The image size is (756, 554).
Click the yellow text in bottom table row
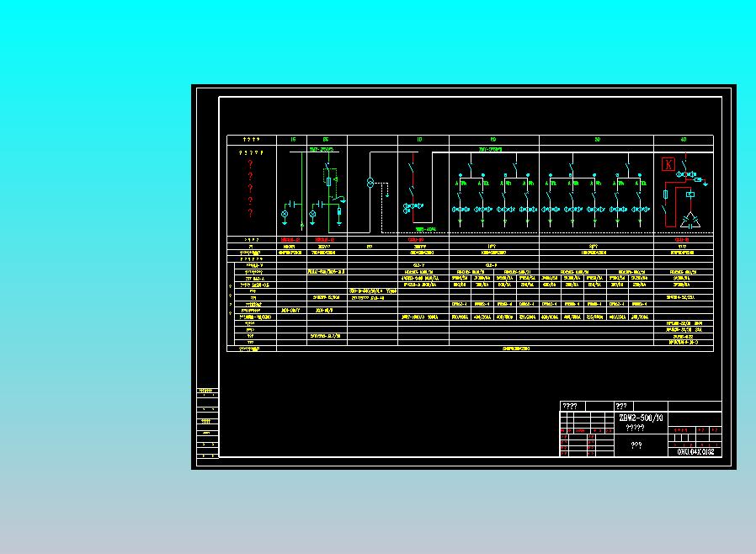click(516, 349)
